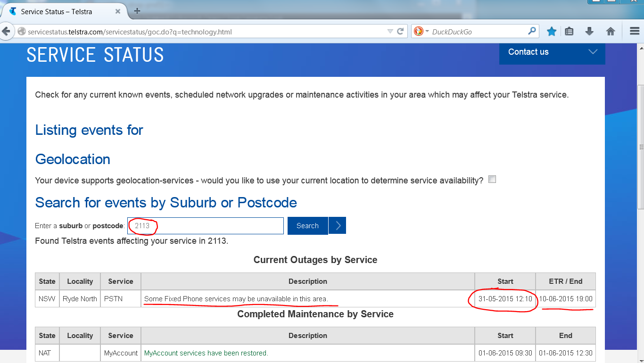The height and width of the screenshot is (363, 644).
Task: Click the Search button
Action: (307, 226)
